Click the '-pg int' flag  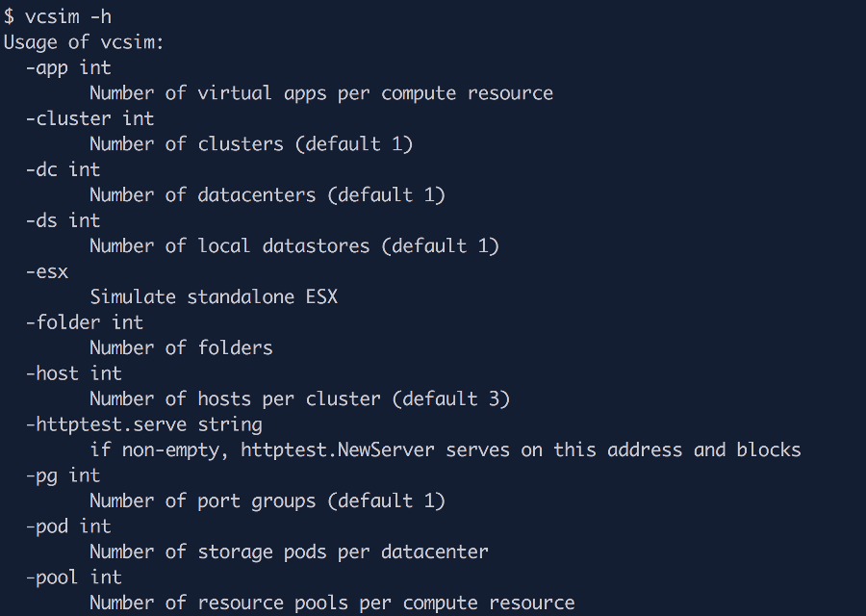pyautogui.click(x=63, y=475)
